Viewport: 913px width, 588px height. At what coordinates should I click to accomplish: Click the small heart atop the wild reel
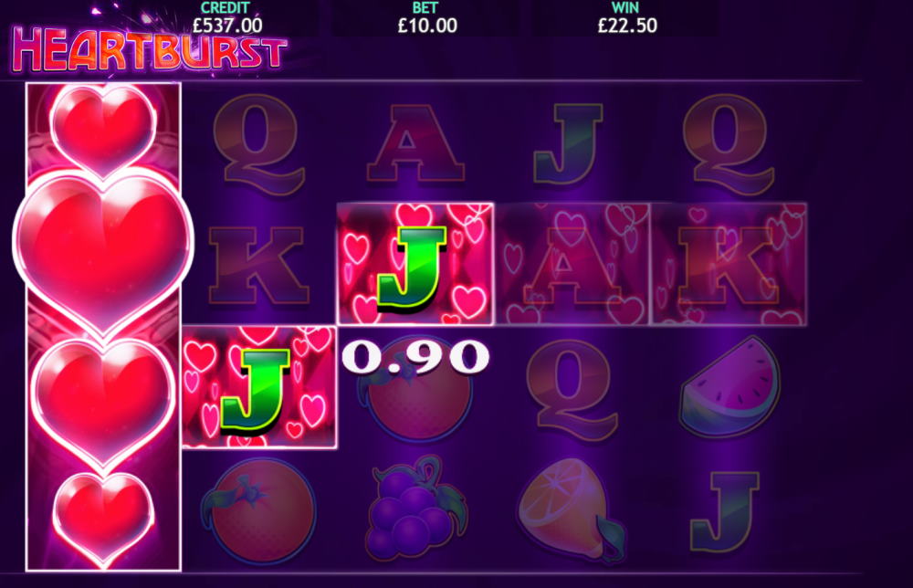(103, 131)
